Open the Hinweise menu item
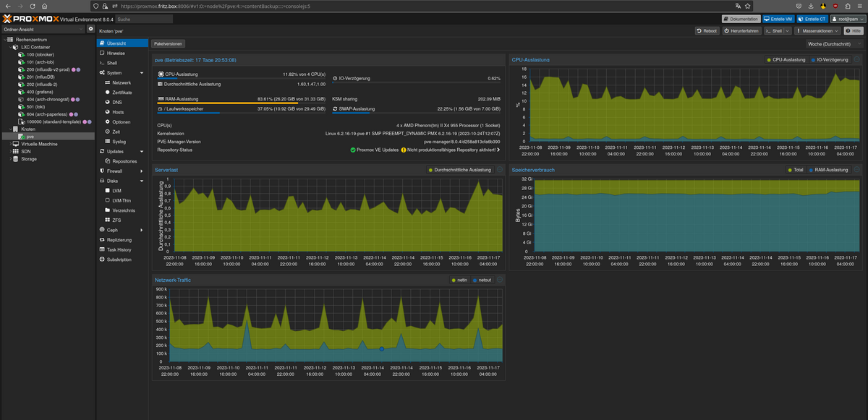 pyautogui.click(x=122, y=53)
